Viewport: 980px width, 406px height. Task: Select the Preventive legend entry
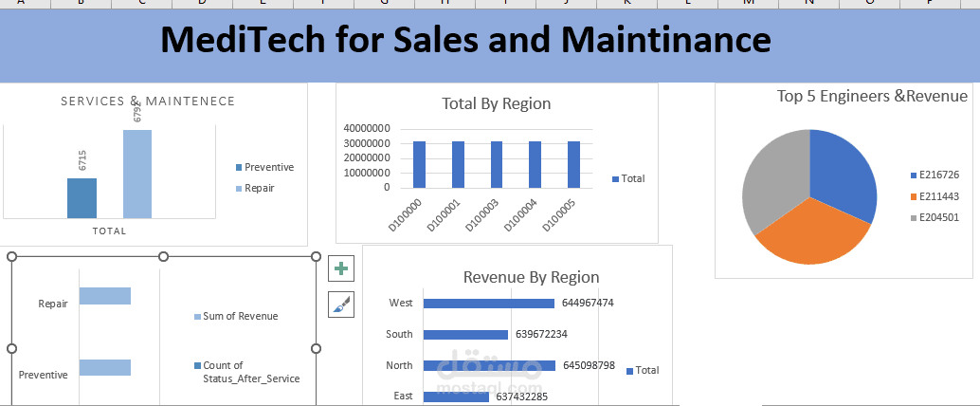click(268, 167)
